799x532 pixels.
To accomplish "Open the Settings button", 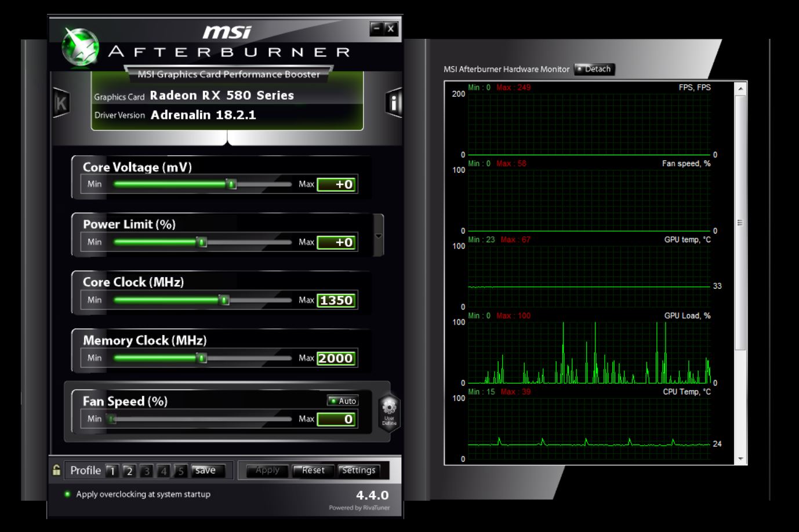I will [x=358, y=471].
